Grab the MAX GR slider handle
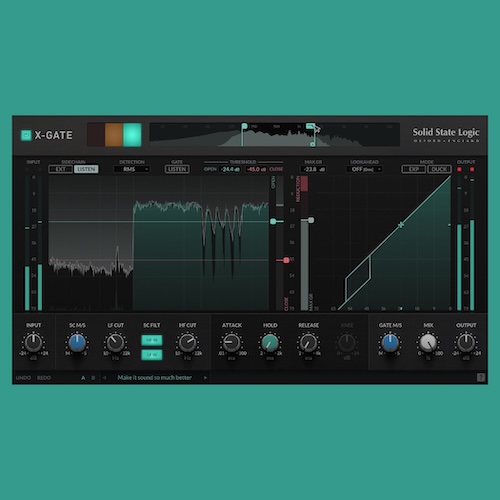 (311, 220)
